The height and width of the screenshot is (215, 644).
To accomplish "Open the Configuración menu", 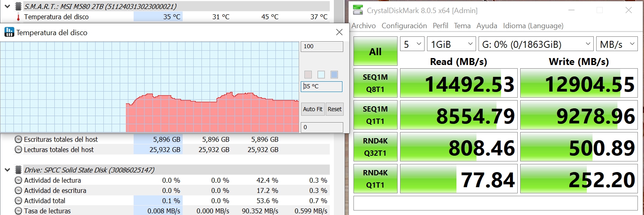I will (x=404, y=26).
